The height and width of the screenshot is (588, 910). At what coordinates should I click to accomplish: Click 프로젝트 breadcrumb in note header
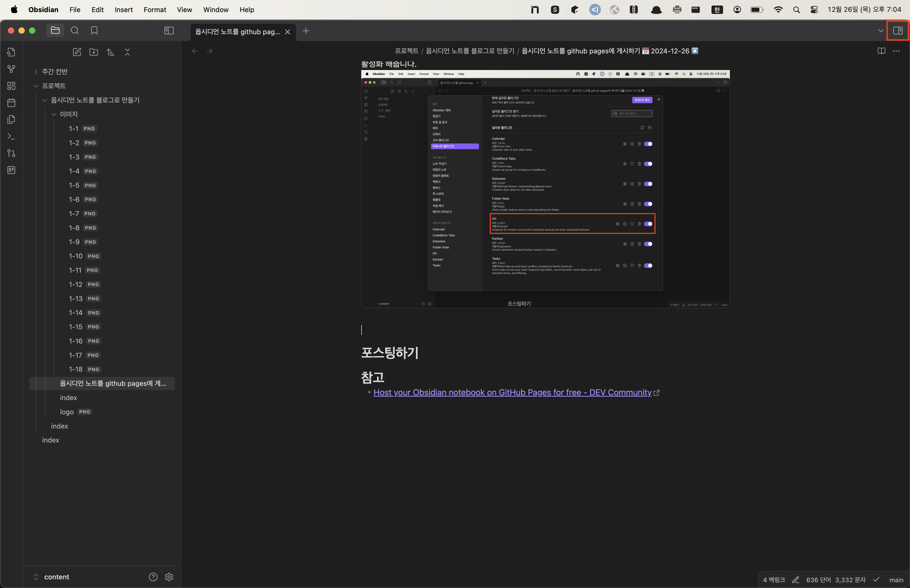[x=406, y=51]
